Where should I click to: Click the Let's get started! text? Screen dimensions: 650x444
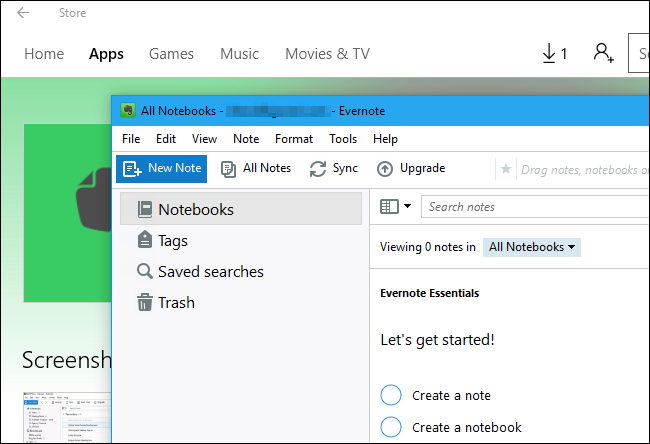click(437, 340)
